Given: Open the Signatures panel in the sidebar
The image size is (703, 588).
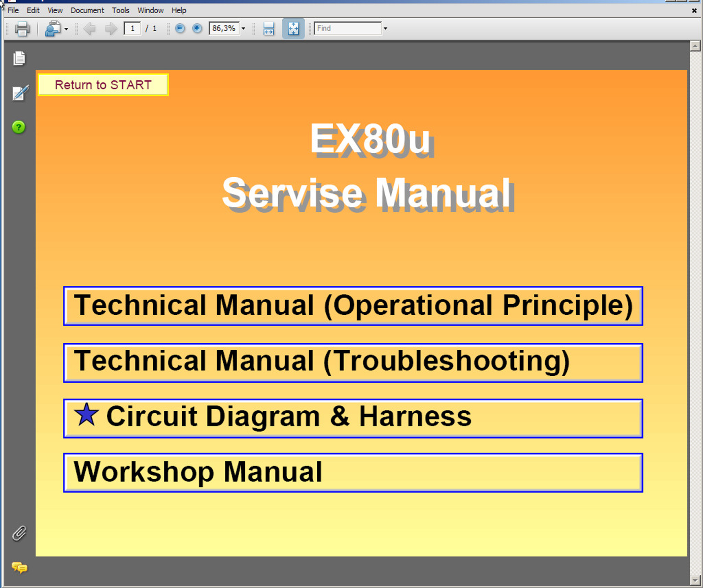Looking at the screenshot, I should [20, 93].
